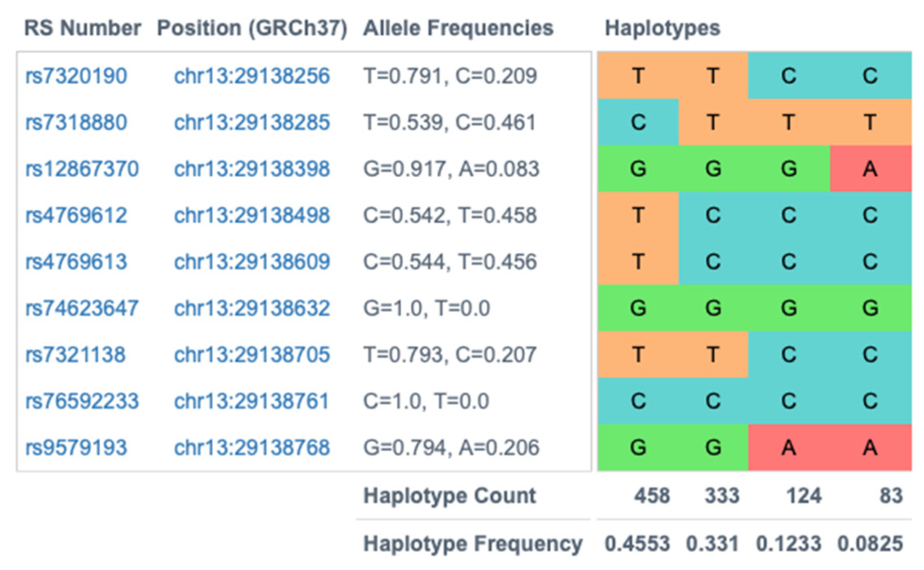Select haplotype count 83
Viewport: 924px width, 570px height.
point(891,496)
